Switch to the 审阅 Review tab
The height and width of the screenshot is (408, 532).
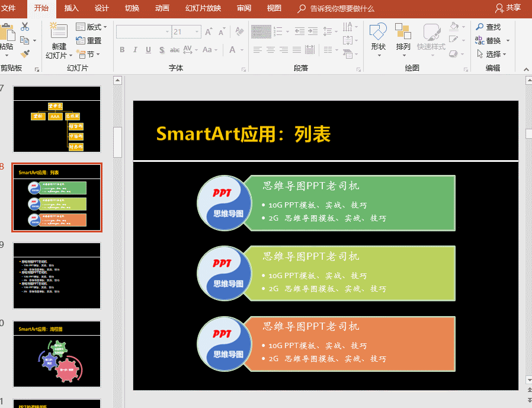click(244, 8)
